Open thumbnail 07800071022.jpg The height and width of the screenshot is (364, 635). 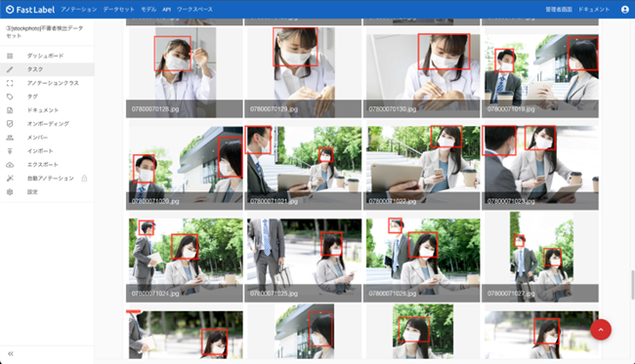pyautogui.click(x=422, y=165)
